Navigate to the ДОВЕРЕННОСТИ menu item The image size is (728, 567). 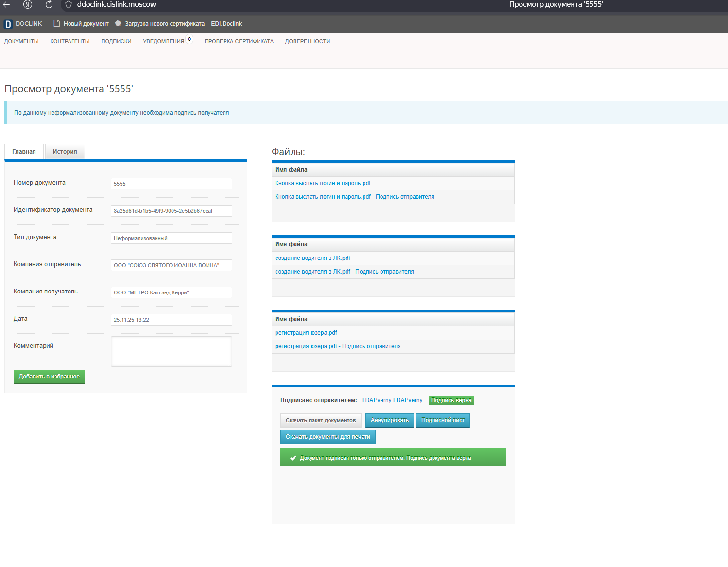308,42
